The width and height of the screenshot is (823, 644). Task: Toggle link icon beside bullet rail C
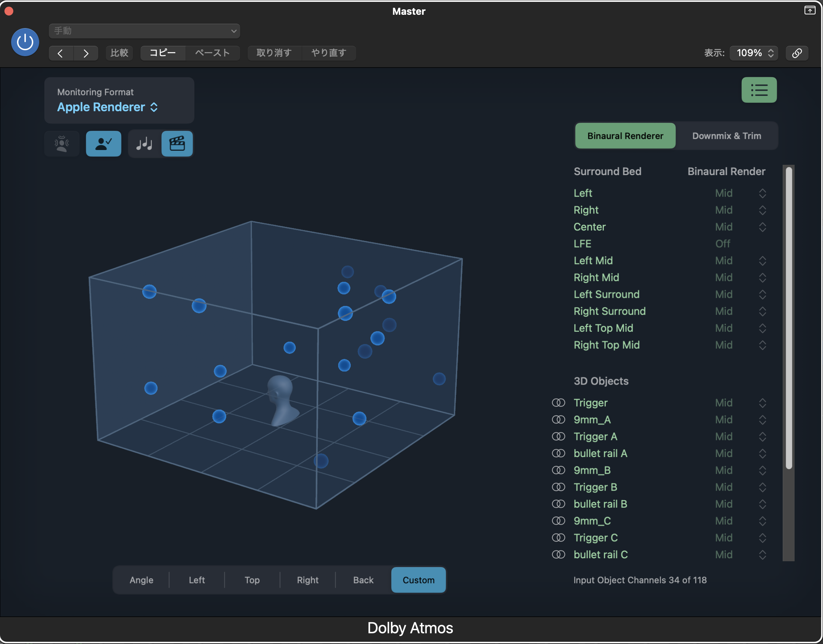click(558, 555)
